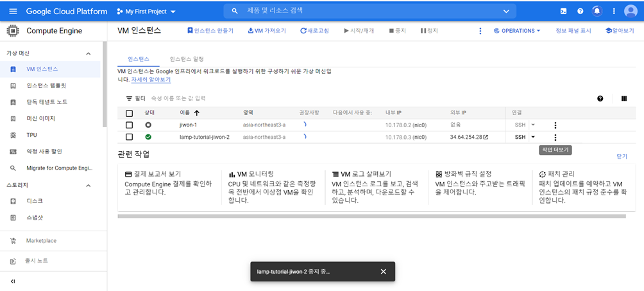Open notifications bell icon
Viewport: 644px width, 291px height.
597,11
